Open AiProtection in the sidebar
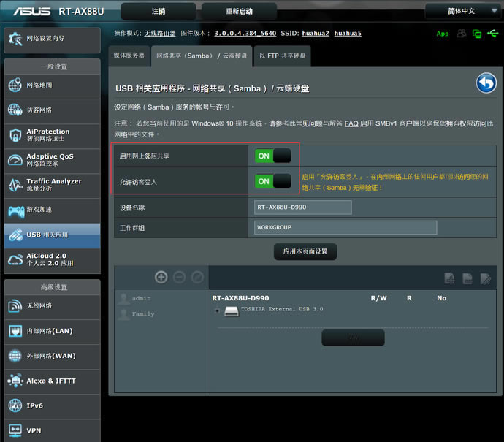 pos(51,136)
